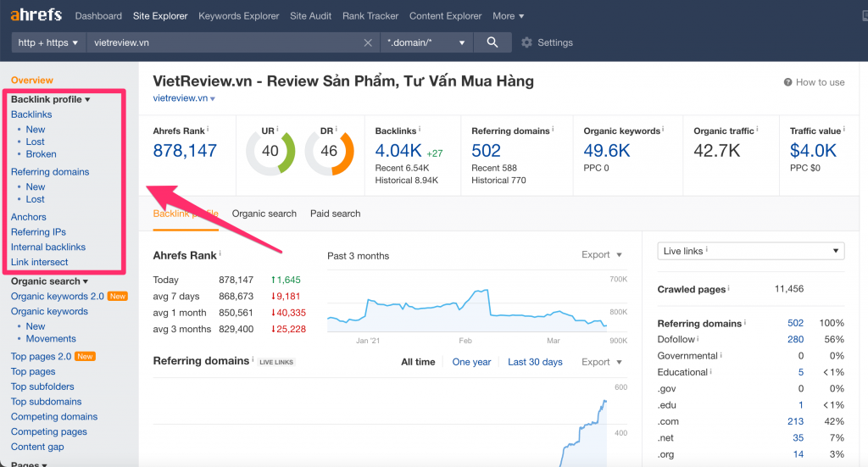Open Overview in the sidebar

(32, 81)
